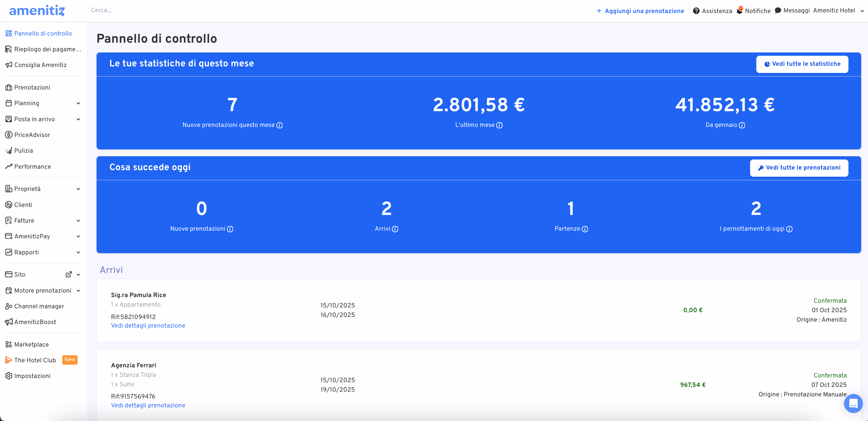Open the Clienti section

pyautogui.click(x=23, y=205)
